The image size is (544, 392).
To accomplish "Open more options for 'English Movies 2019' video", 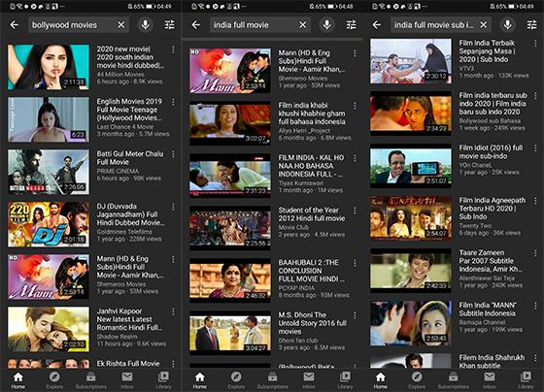I will pos(173,102).
